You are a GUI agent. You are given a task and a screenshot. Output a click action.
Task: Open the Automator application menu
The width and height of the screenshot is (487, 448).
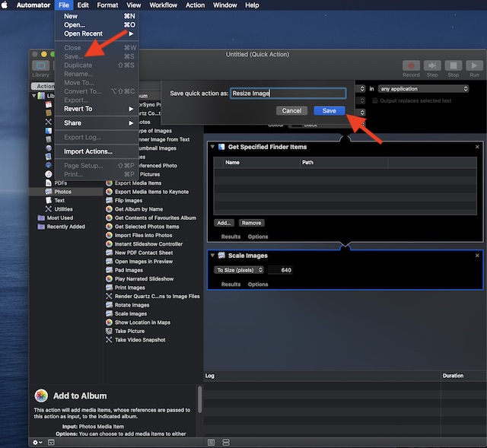(33, 5)
